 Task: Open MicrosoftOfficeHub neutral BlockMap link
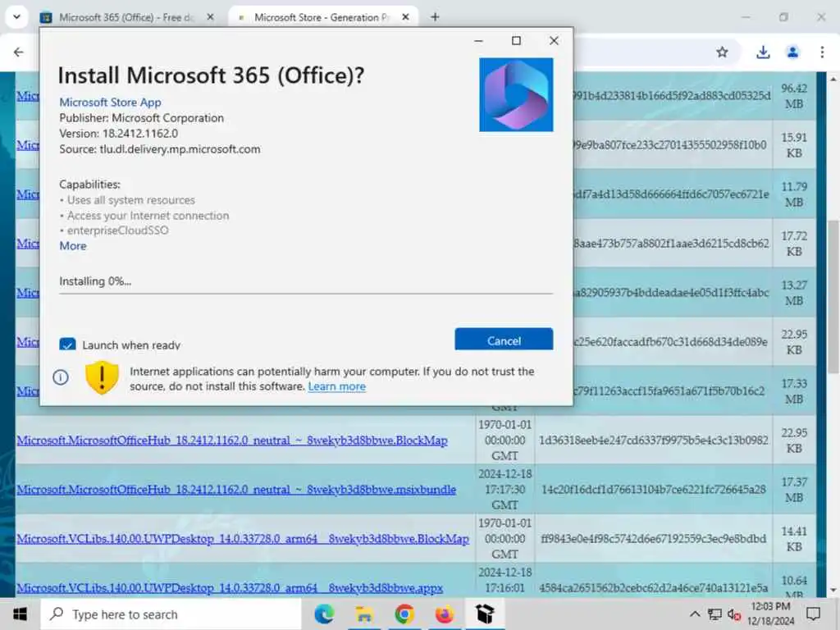(x=232, y=441)
